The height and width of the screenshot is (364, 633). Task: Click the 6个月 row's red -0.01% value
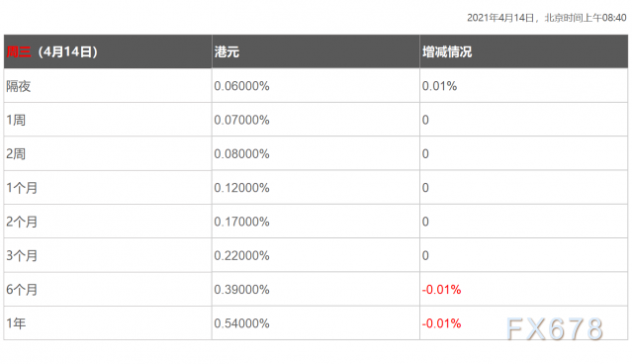[441, 290]
